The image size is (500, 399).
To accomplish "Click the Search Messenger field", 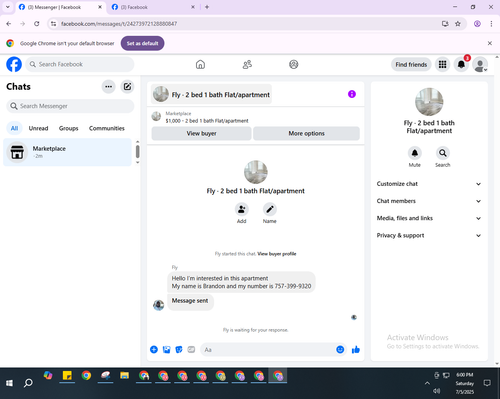I will (70, 106).
